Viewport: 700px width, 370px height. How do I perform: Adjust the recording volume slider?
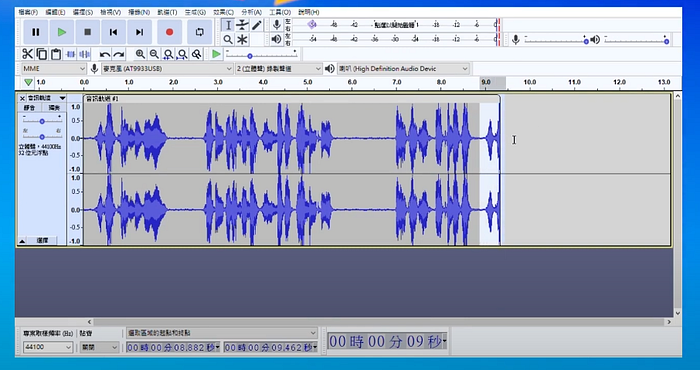pos(556,40)
